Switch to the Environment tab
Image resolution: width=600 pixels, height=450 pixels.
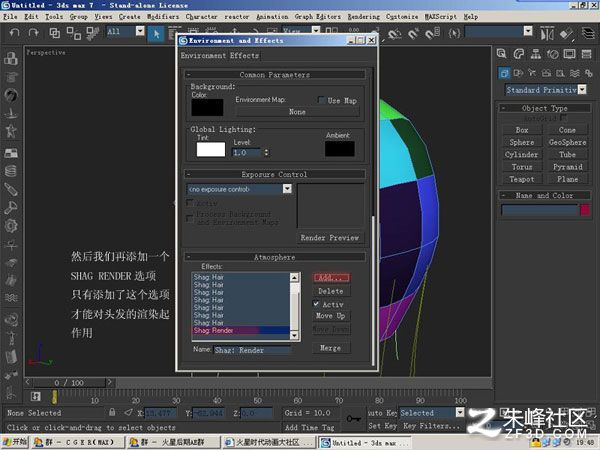pos(204,55)
